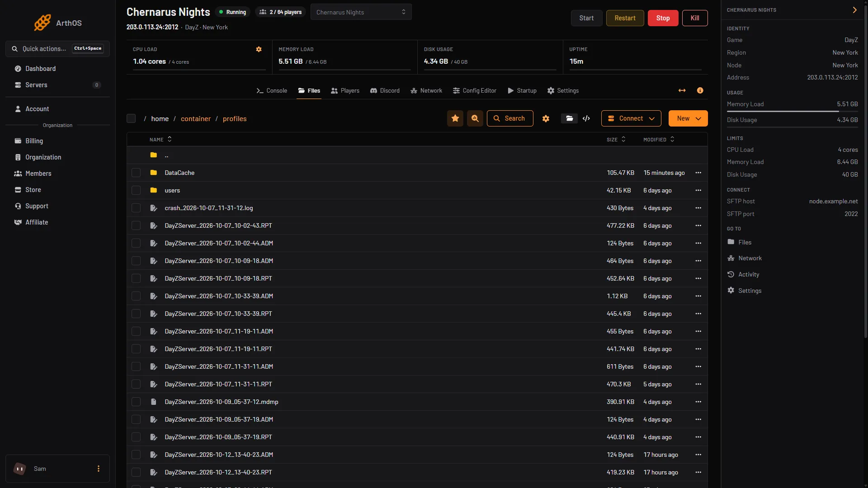Go to Activity in side panel
Image resolution: width=868 pixels, height=488 pixels.
pyautogui.click(x=748, y=274)
